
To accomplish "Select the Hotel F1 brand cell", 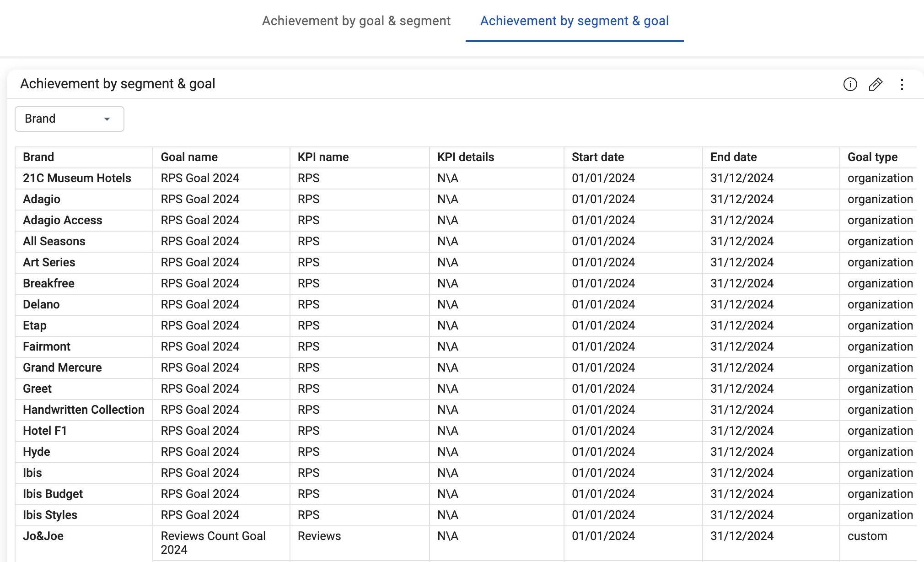I will coord(84,431).
